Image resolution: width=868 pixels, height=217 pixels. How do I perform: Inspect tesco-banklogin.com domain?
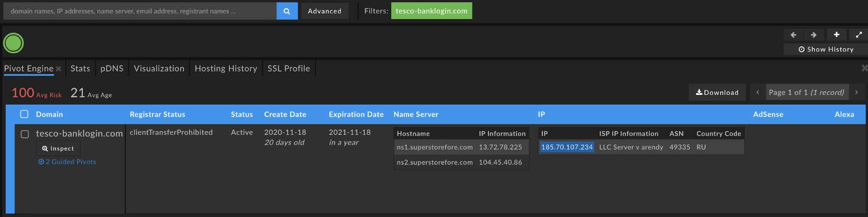click(x=58, y=148)
